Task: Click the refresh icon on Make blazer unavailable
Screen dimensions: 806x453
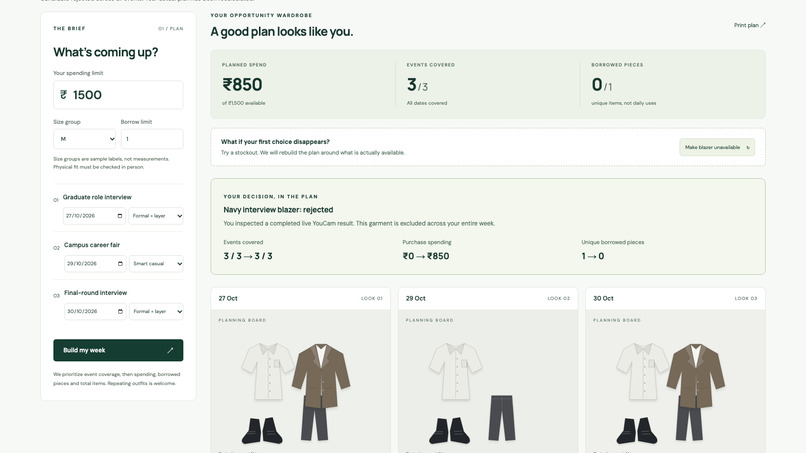Action: [x=748, y=148]
